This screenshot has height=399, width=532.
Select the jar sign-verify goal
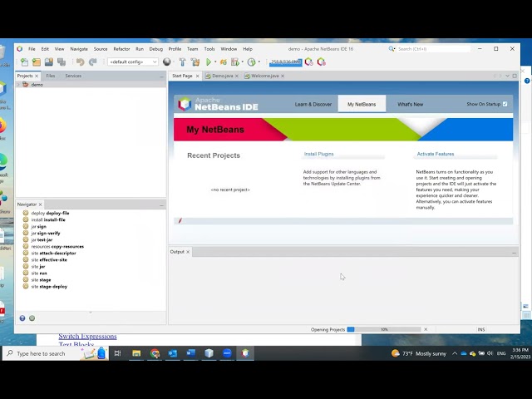(x=46, y=233)
